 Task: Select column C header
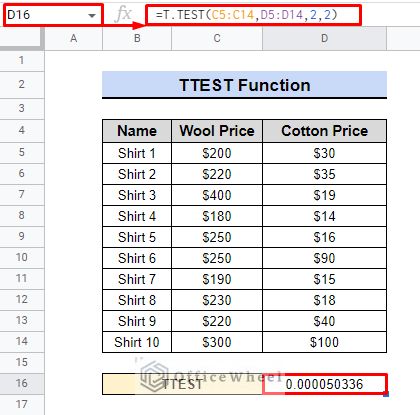(x=217, y=39)
